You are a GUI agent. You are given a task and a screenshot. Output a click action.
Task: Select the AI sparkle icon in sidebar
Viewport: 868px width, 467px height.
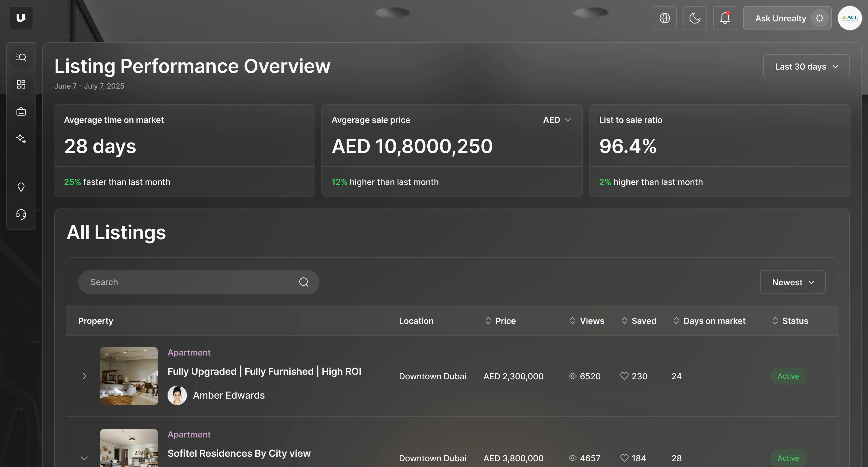[21, 139]
